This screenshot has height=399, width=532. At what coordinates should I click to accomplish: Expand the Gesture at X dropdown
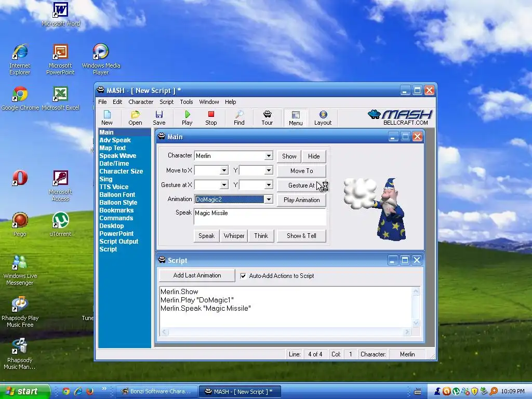coord(224,185)
